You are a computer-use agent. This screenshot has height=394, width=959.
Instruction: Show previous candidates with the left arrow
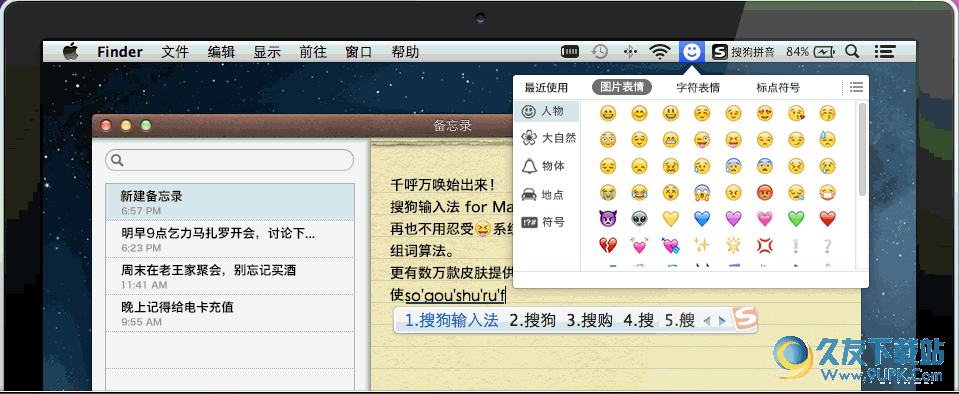(x=707, y=321)
